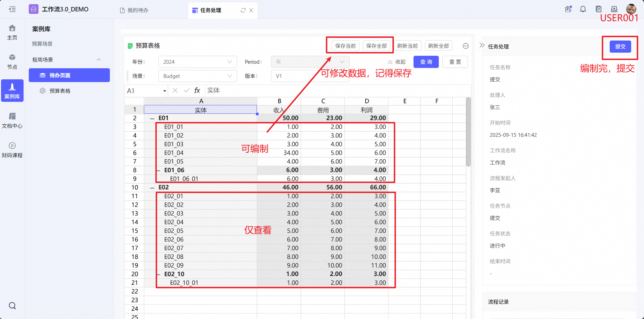Click the spreadsheet vertical scrollbar

(x=468, y=132)
